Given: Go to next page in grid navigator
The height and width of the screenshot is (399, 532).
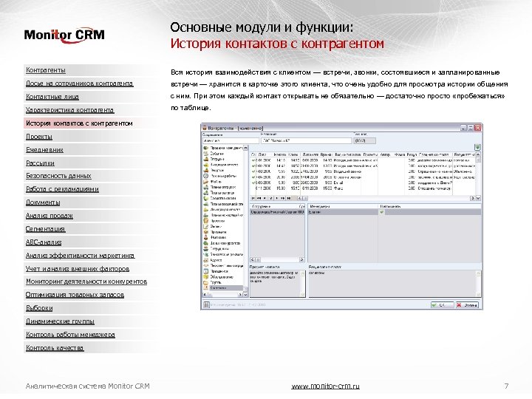Looking at the screenshot, I should coord(282,198).
